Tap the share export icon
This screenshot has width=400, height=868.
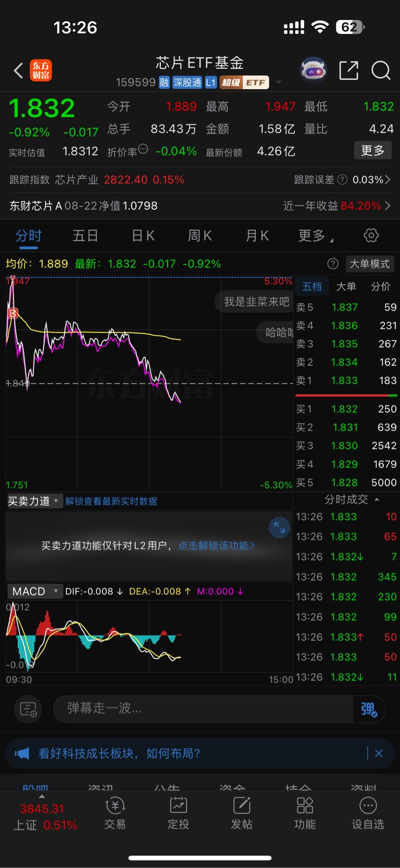pos(348,70)
